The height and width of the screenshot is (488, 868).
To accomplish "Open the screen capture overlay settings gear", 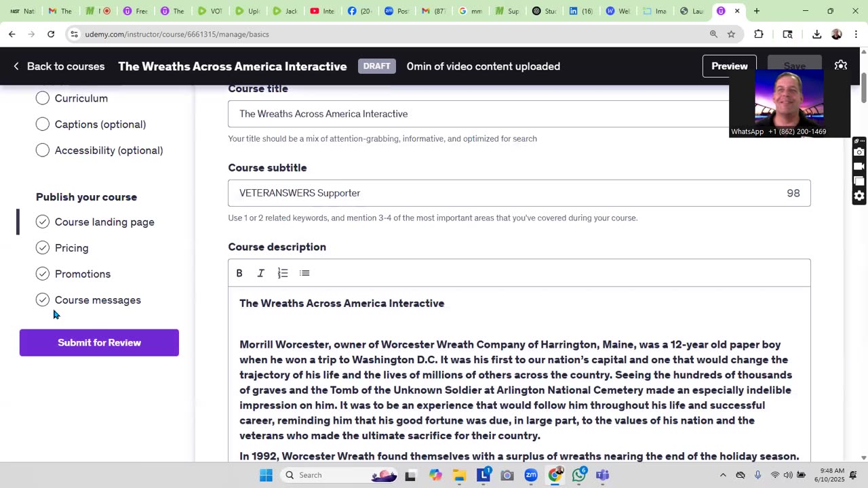I will click(x=859, y=197).
